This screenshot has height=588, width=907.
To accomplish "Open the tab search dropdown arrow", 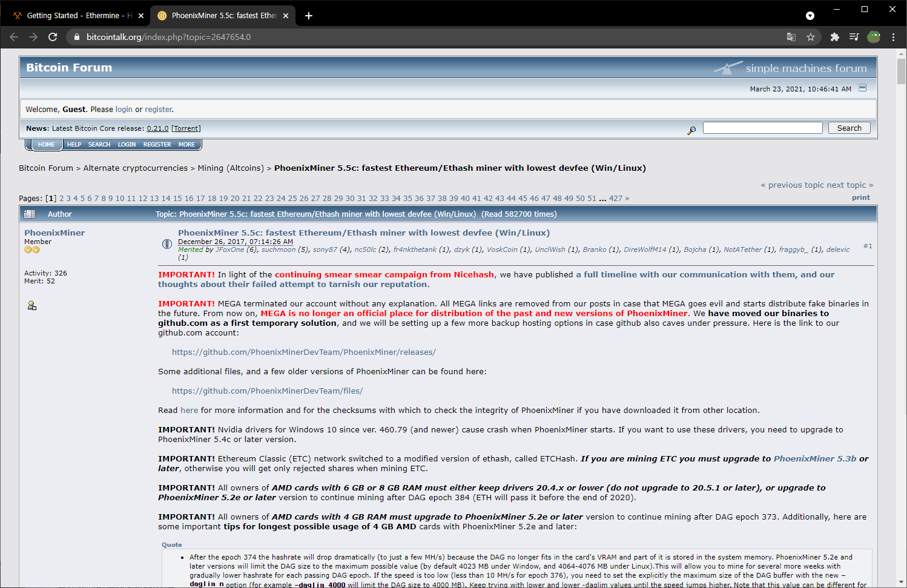I will coord(810,16).
